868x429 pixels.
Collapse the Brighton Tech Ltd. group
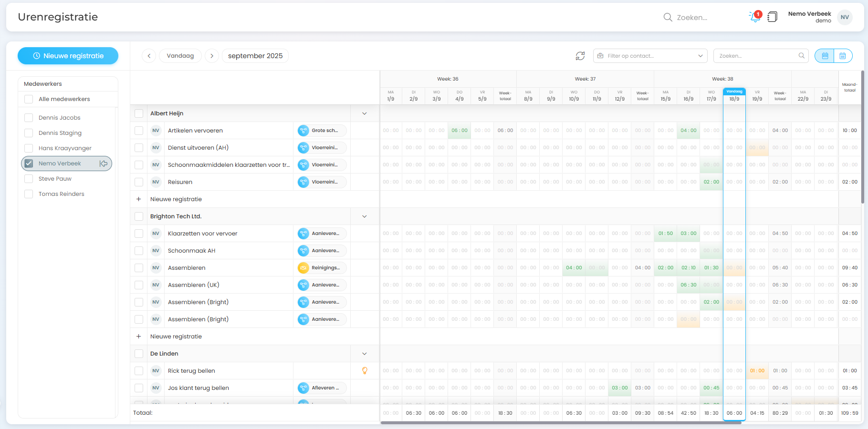[x=365, y=216]
